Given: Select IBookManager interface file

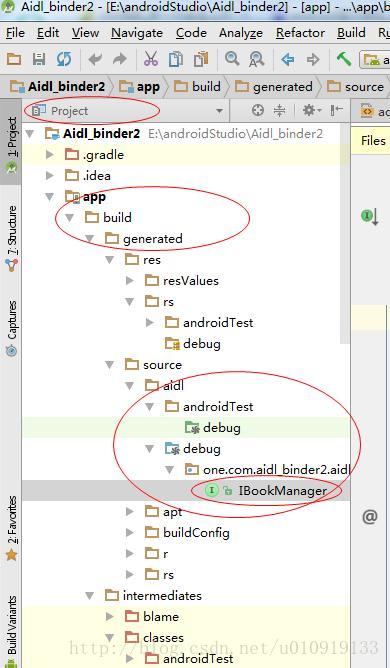Looking at the screenshot, I should point(185,491).
